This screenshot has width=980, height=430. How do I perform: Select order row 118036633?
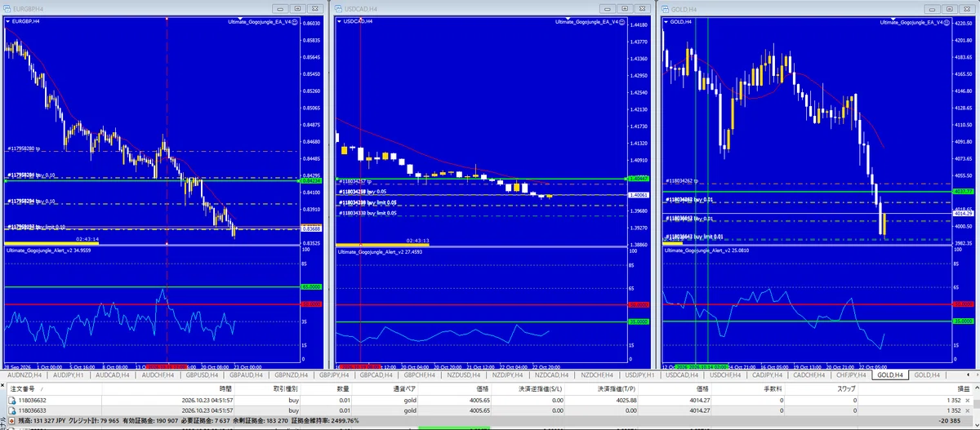pos(490,411)
